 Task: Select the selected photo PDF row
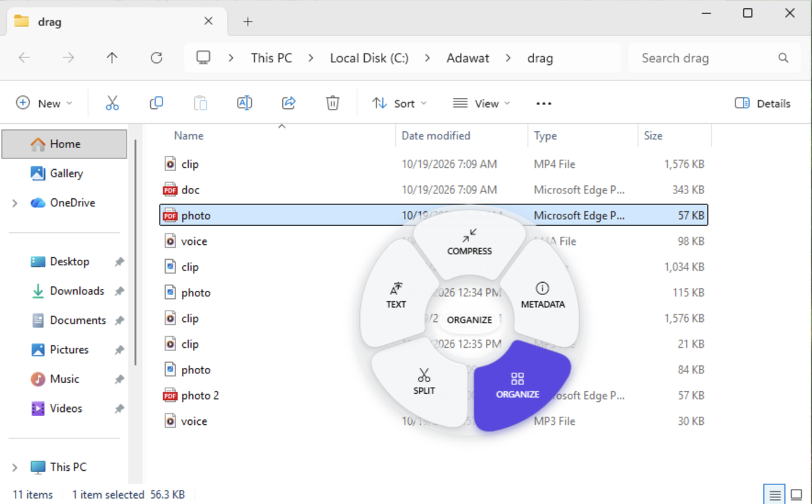coord(434,216)
